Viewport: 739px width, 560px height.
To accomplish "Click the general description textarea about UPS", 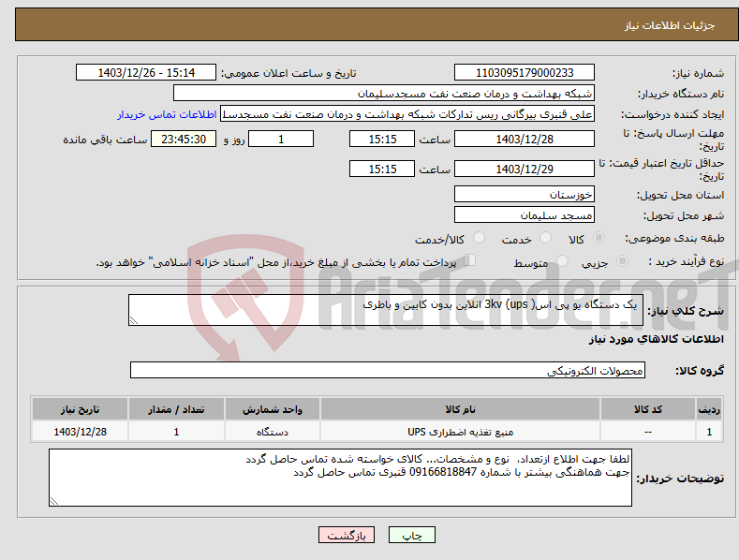I will click(386, 310).
